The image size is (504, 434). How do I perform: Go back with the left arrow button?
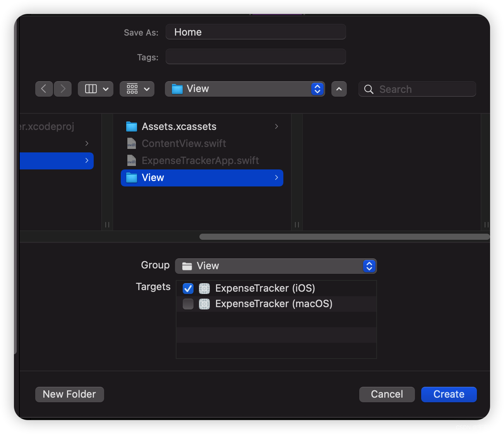44,89
